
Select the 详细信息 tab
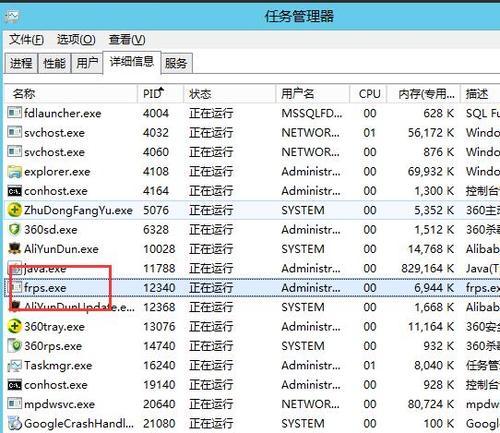pos(132,62)
